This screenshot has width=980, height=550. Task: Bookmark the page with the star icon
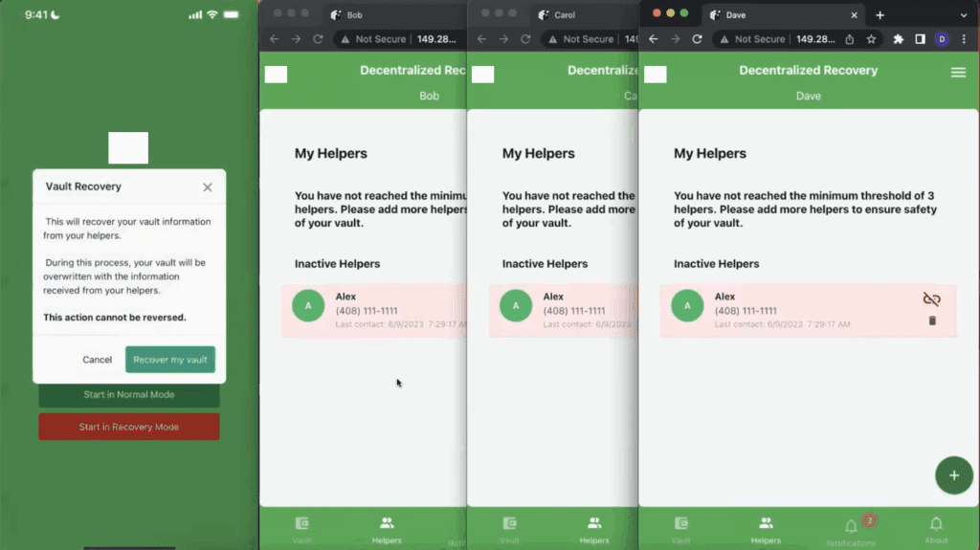871,39
